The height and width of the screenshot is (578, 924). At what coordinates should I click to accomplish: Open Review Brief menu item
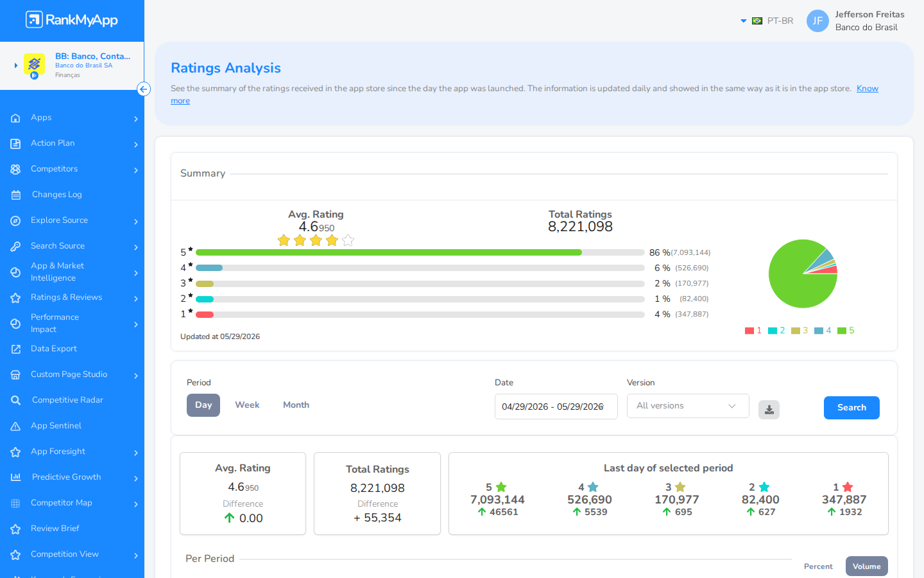(55, 529)
